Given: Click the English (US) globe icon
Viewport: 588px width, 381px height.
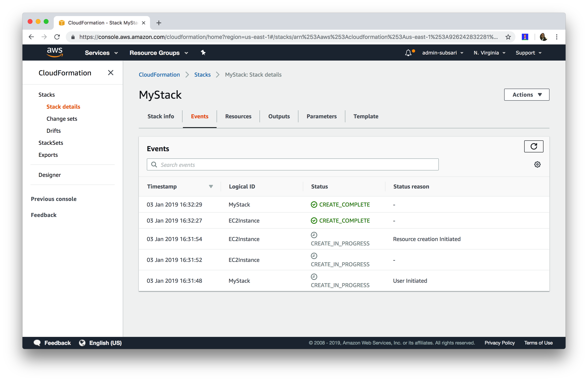Looking at the screenshot, I should [82, 343].
